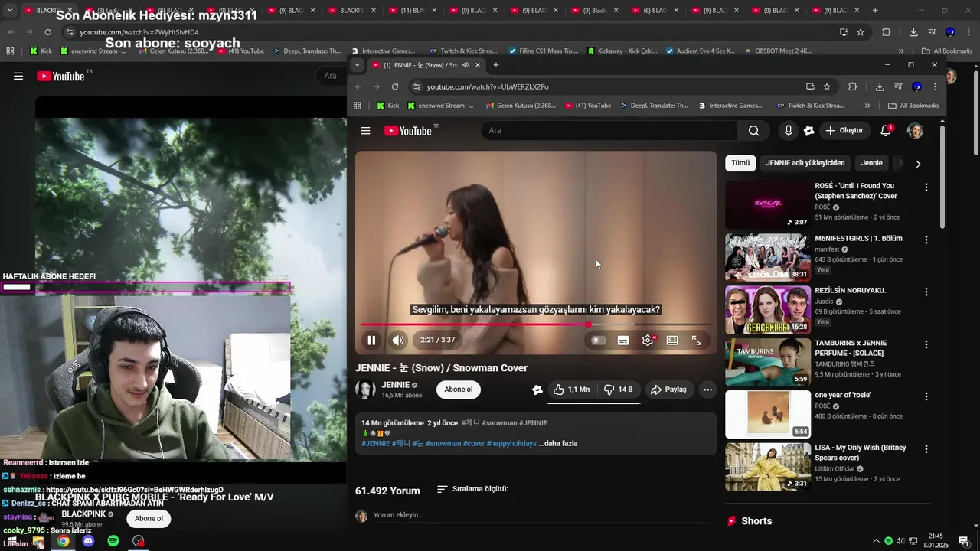Expand hidden bookmarks chevron in front window

coord(867,106)
